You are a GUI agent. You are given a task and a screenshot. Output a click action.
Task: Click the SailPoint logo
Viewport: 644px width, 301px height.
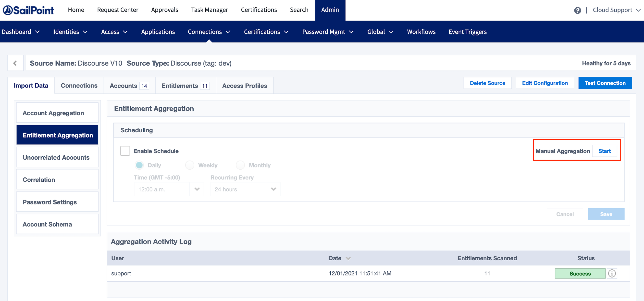pos(28,10)
